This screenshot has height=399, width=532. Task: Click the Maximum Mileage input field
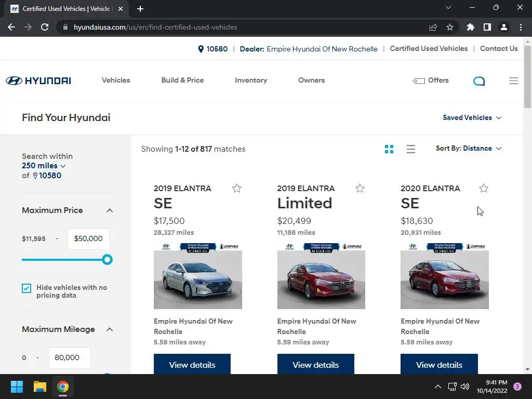(x=70, y=357)
